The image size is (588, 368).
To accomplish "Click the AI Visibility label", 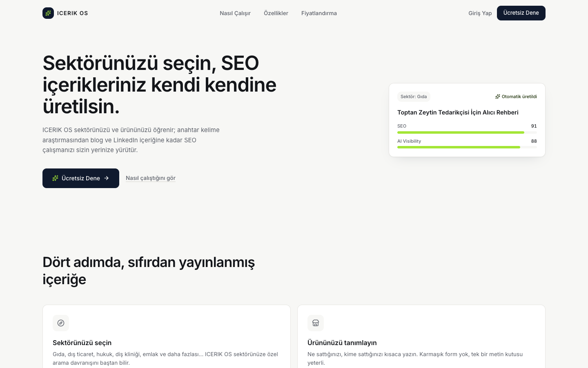I will click(x=409, y=141).
